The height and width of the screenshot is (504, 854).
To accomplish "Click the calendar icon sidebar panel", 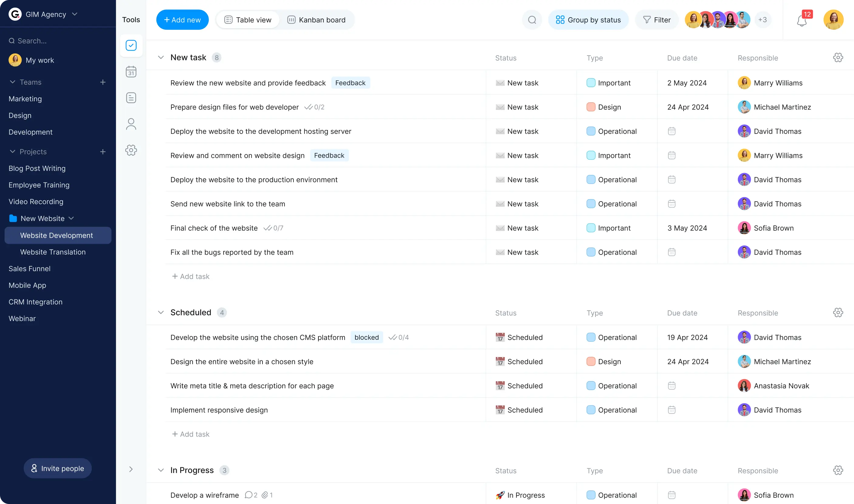I will click(132, 71).
